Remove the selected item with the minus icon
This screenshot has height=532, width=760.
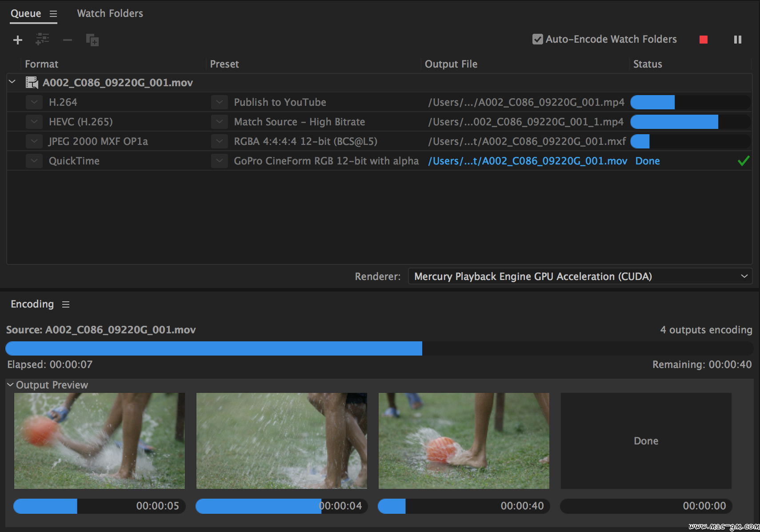[68, 40]
